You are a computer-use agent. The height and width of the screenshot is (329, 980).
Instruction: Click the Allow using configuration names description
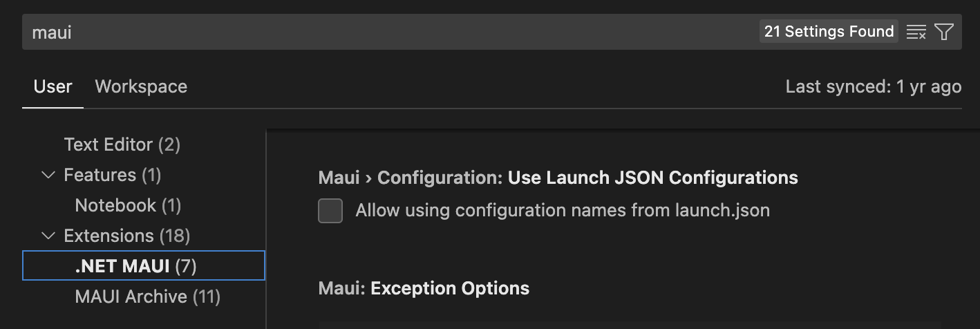tap(563, 210)
